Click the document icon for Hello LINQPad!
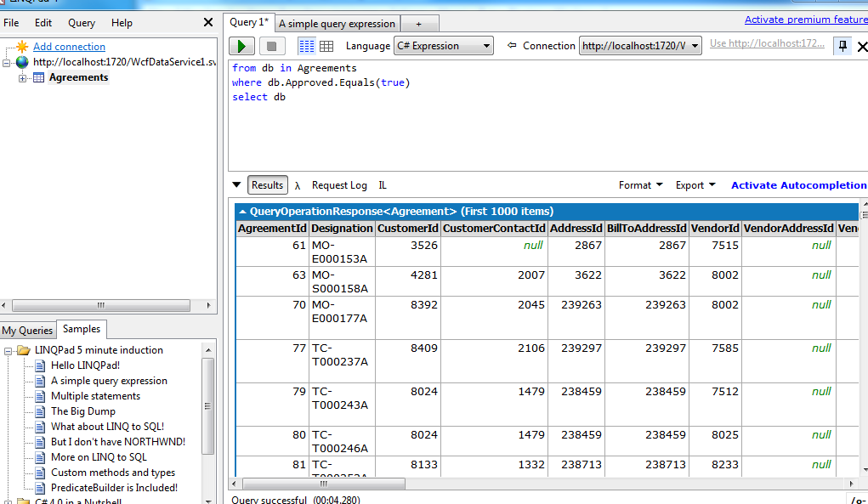 (x=40, y=365)
